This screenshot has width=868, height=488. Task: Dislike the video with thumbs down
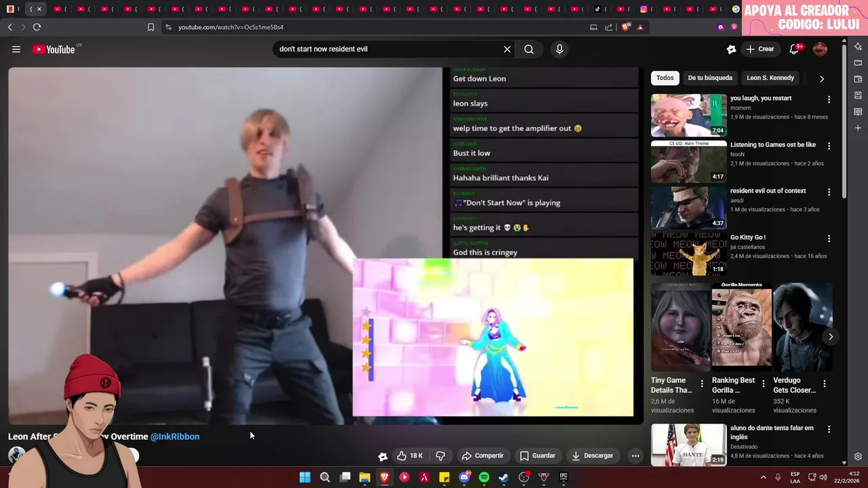[x=440, y=455]
